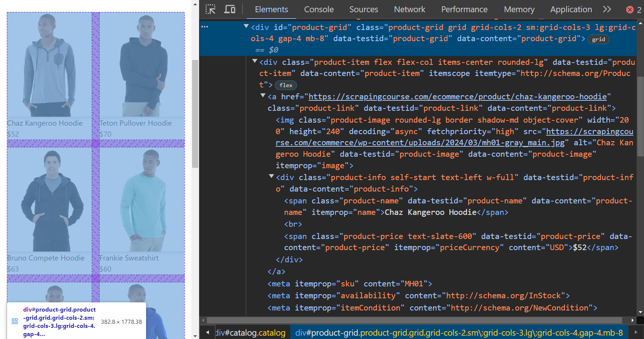Collapse the product-link anchor node

tap(263, 96)
